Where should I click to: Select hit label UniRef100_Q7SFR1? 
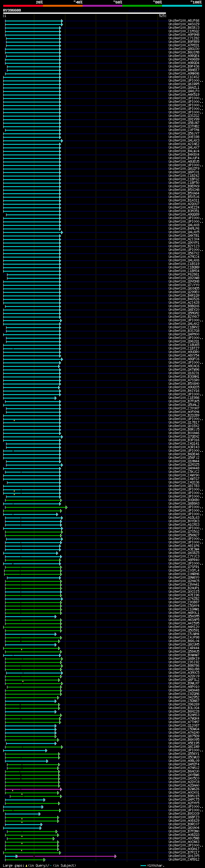184,567
